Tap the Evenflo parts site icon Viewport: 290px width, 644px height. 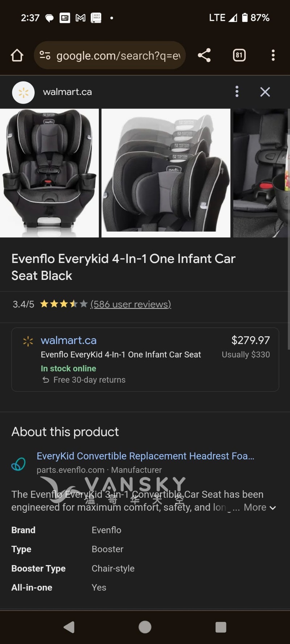(18, 463)
